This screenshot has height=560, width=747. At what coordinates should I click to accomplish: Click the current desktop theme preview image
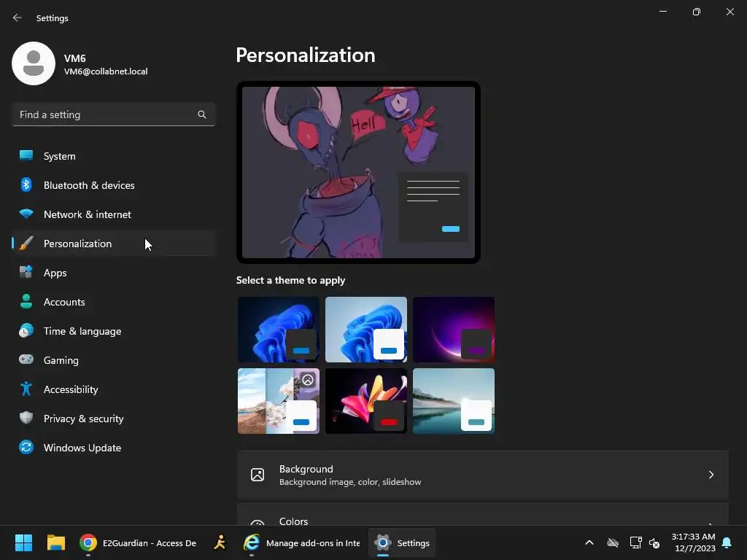pyautogui.click(x=358, y=172)
